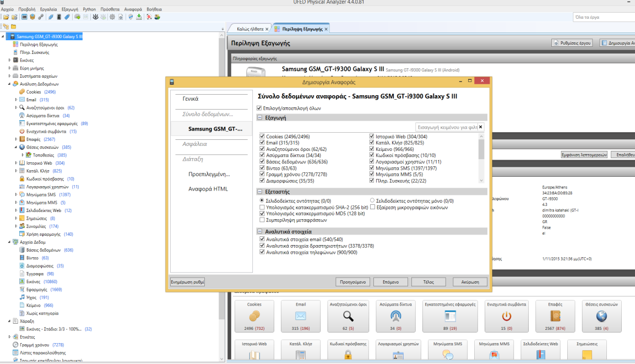Expand the Email (315) tree node

[x=16, y=100]
